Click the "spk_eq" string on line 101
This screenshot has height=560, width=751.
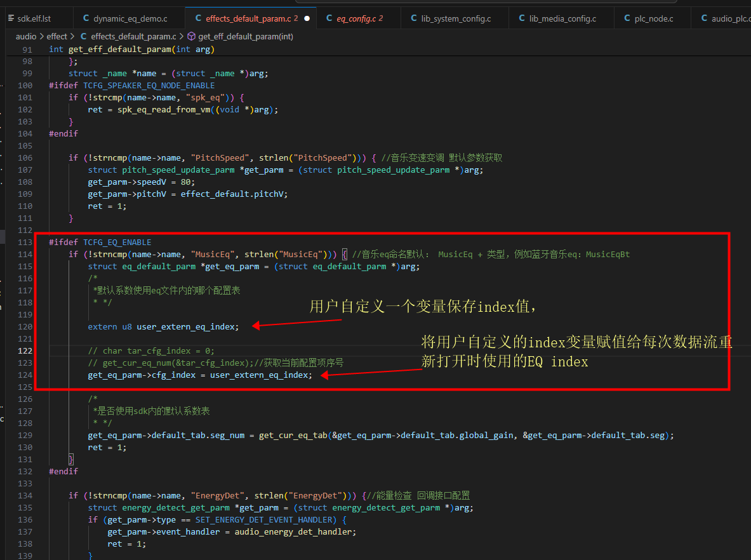point(205,98)
